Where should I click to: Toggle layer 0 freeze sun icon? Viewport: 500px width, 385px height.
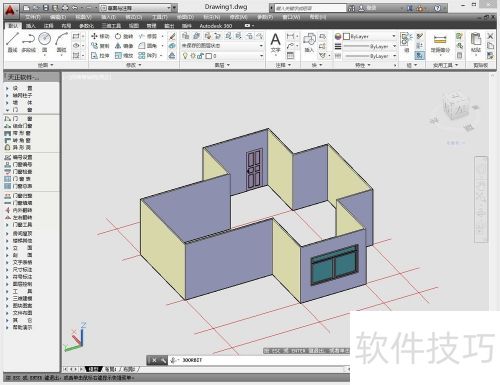point(193,56)
